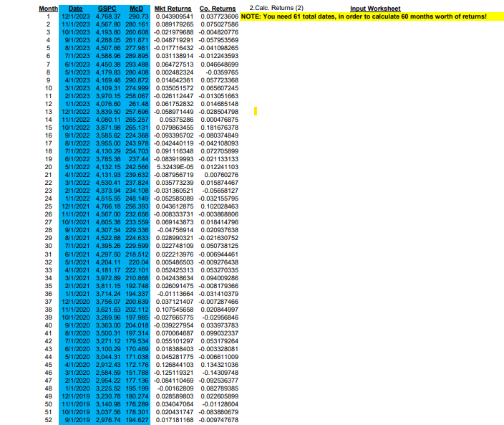Image resolution: width=504 pixels, height=425 pixels.
Task: Click GSPC value 4,768.37
Action: pyautogui.click(x=108, y=16)
